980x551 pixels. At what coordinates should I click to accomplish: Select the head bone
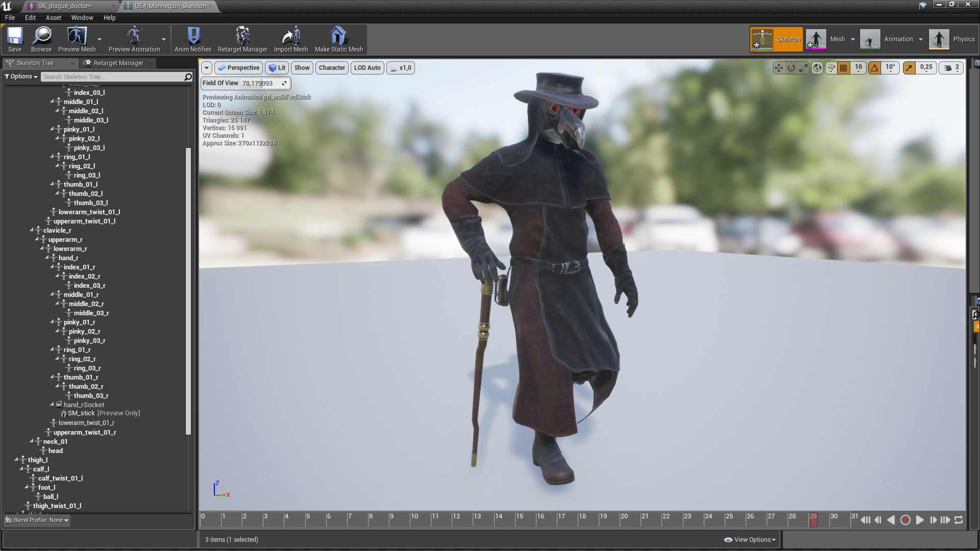tap(55, 451)
